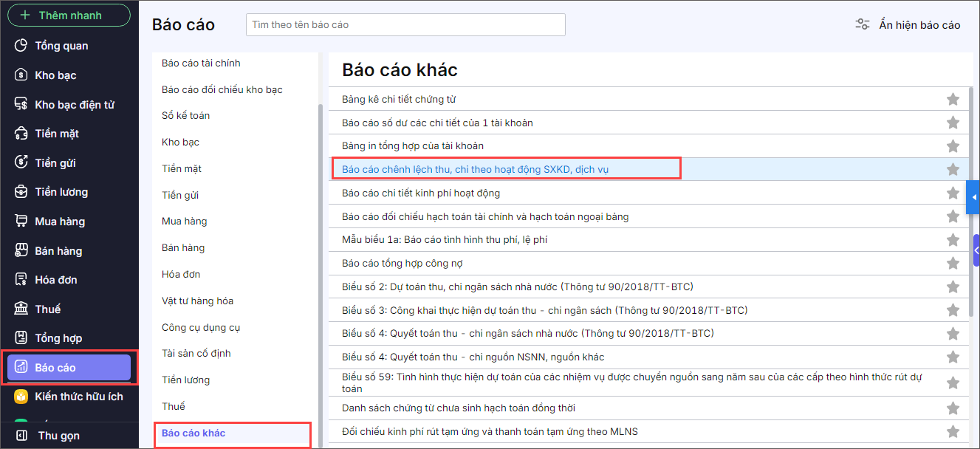Open Kho bạc điện tử icon in sidebar

point(21,105)
